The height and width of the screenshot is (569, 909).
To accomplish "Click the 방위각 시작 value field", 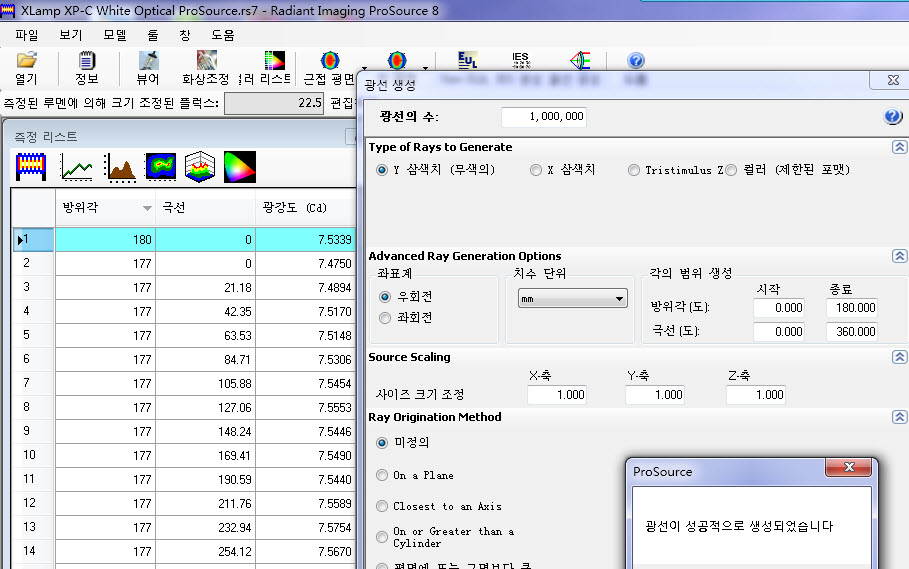I will tap(779, 308).
